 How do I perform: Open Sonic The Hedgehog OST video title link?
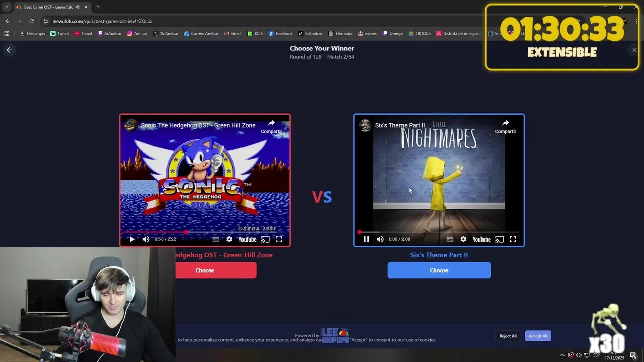click(198, 125)
